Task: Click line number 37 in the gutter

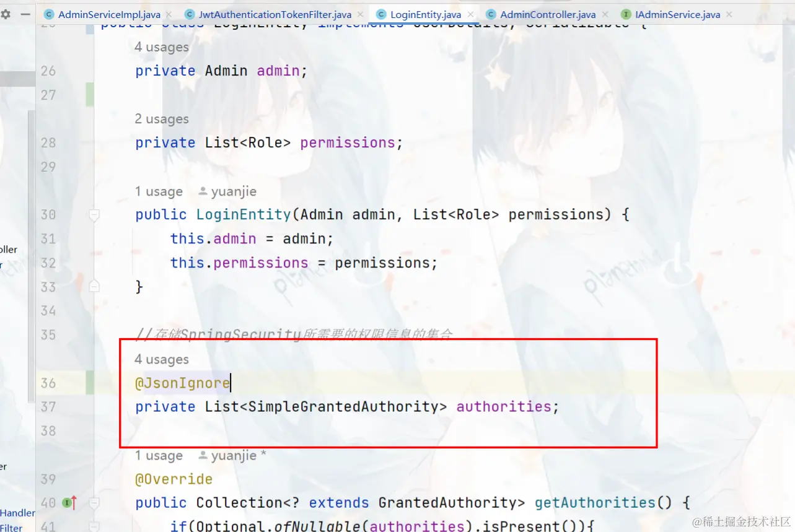Action: [48, 407]
